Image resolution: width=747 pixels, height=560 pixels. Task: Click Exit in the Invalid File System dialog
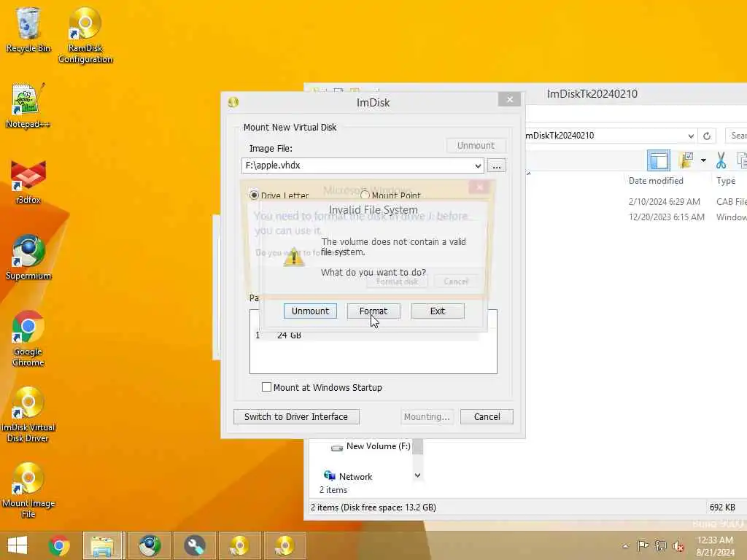438,311
